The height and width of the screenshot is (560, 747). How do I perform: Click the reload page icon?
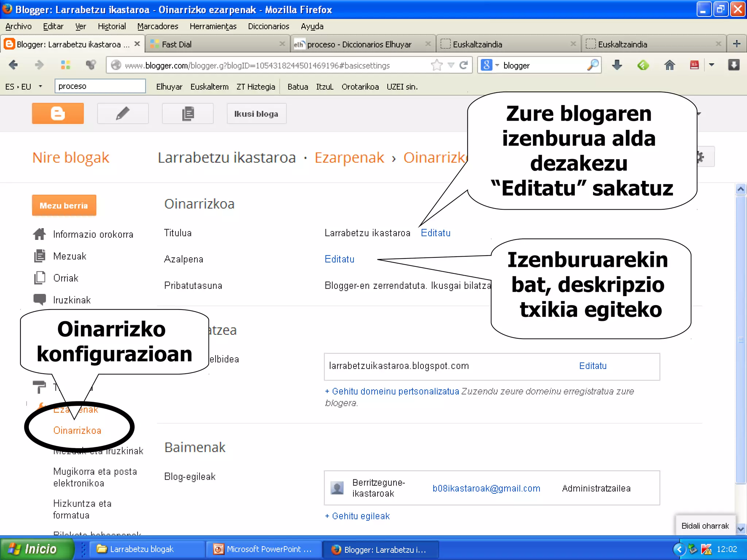463,65
